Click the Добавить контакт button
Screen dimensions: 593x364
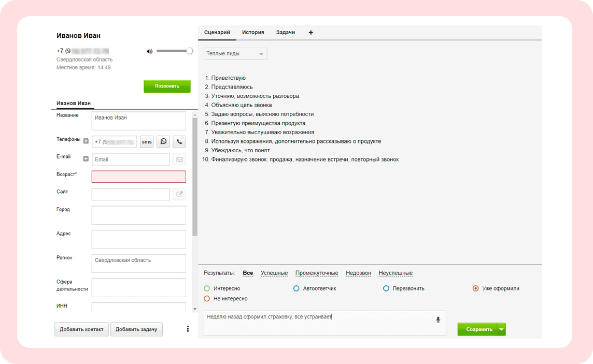point(82,329)
